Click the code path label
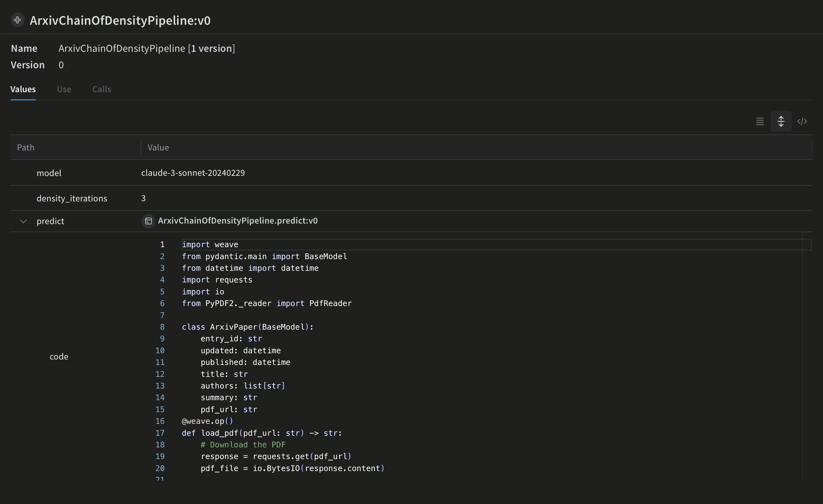This screenshot has height=504, width=823. click(59, 357)
